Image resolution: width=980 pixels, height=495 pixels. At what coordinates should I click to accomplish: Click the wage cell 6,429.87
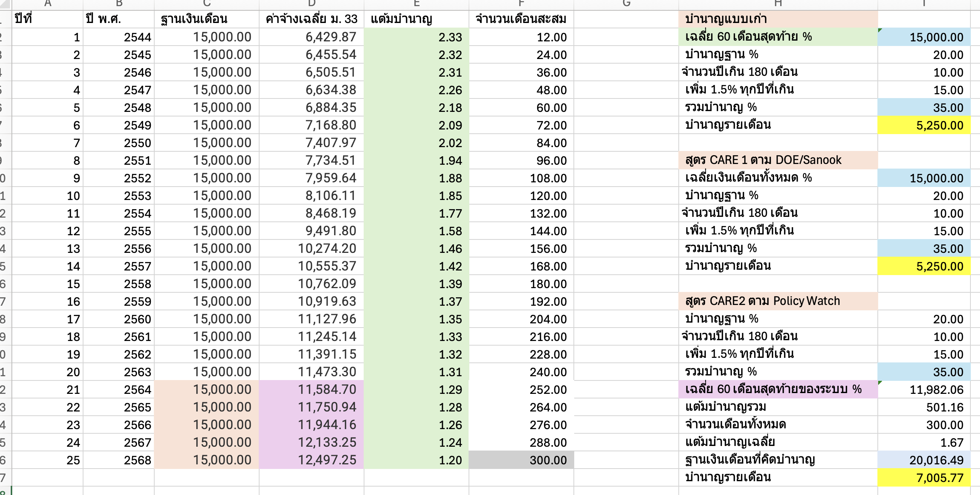click(311, 37)
